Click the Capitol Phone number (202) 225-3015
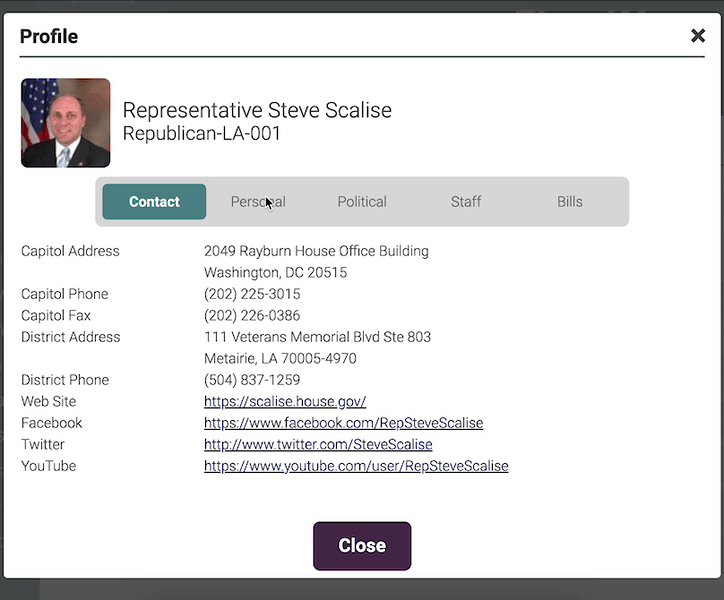This screenshot has width=724, height=600. [252, 294]
